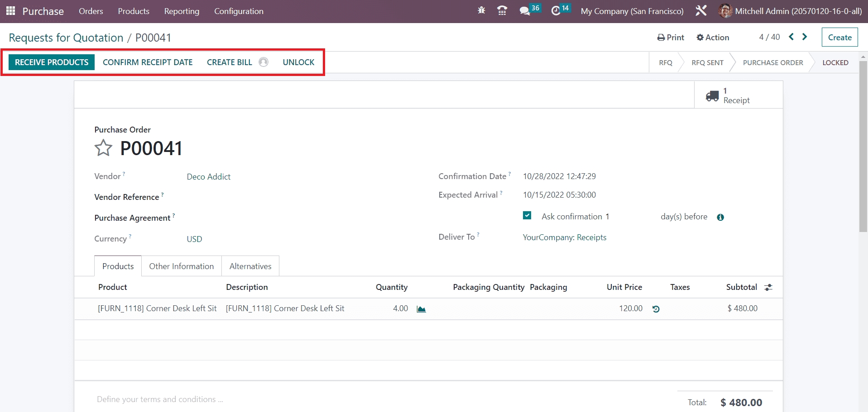The width and height of the screenshot is (868, 412).
Task: Open the clock activities icon
Action: click(x=556, y=11)
